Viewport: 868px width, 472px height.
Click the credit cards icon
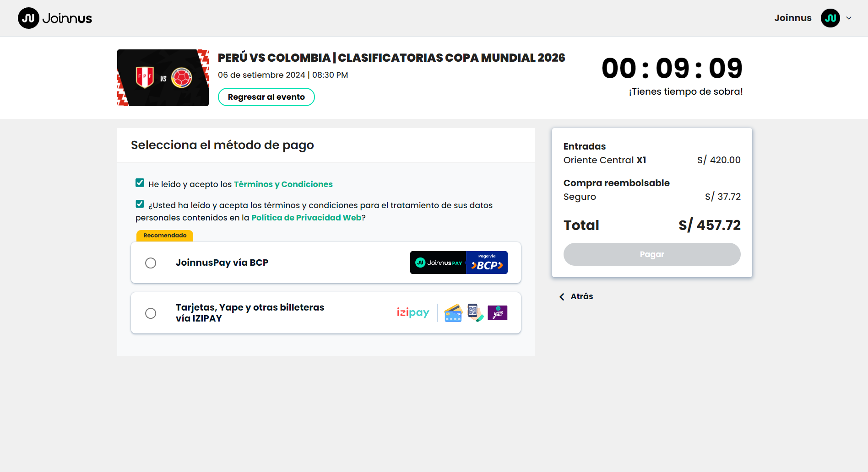click(x=453, y=313)
